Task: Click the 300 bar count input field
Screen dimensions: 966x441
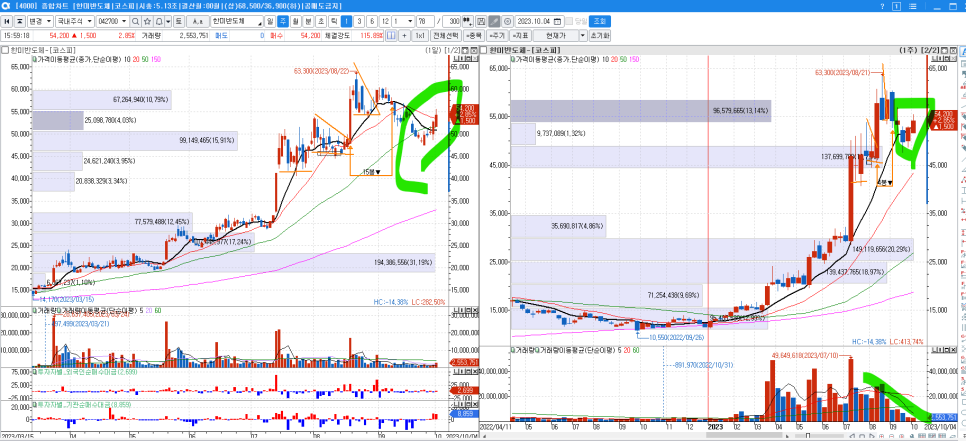Action: 454,21
